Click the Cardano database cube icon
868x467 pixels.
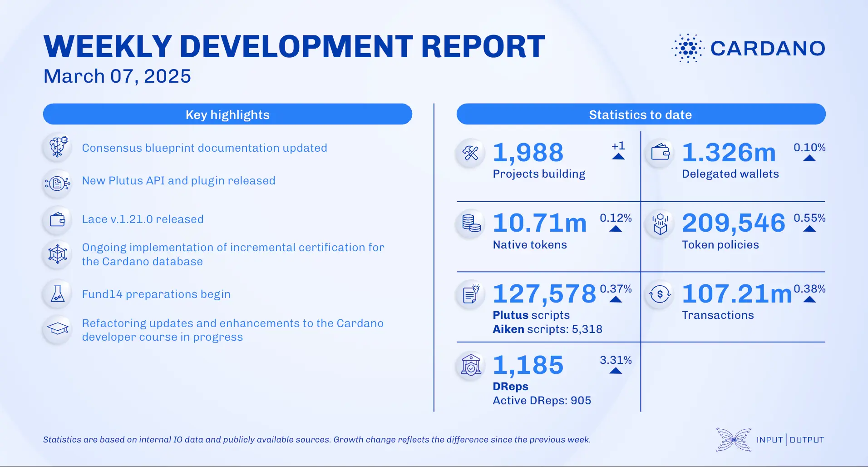point(57,254)
